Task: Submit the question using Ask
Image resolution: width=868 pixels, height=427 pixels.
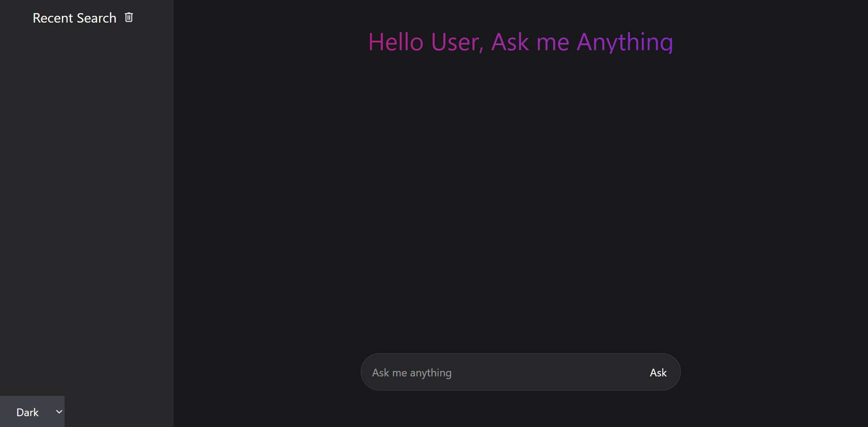Action: pos(658,372)
